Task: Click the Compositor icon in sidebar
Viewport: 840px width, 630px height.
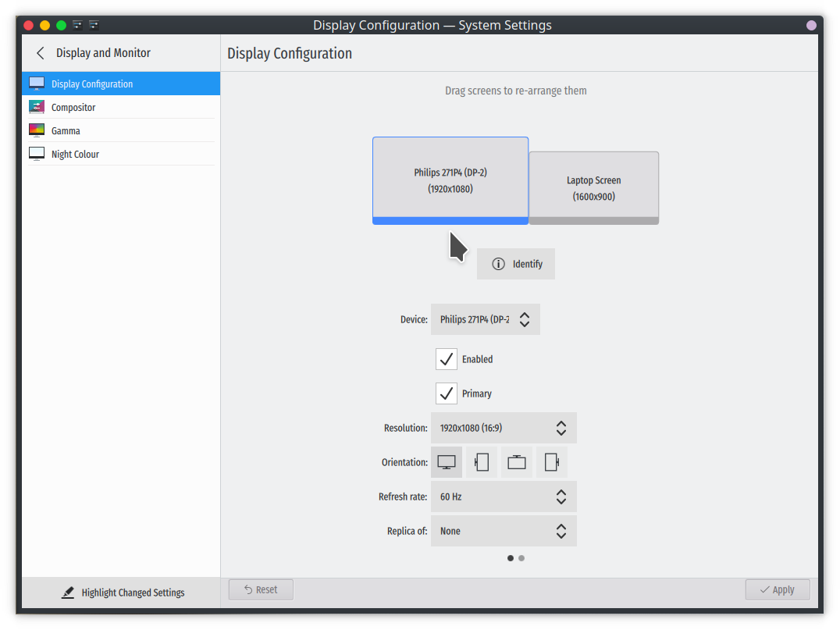Action: [x=37, y=107]
